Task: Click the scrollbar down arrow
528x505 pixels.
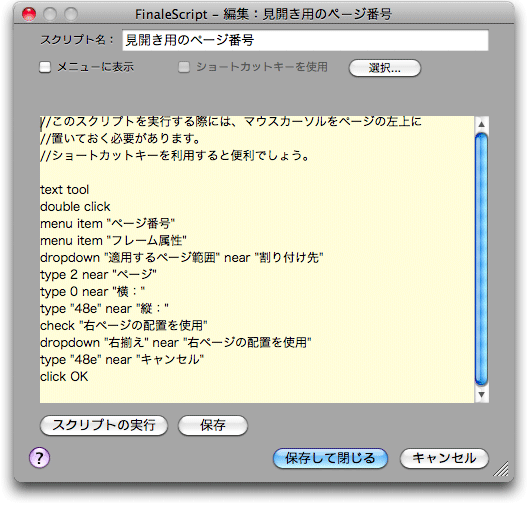Action: [x=482, y=395]
